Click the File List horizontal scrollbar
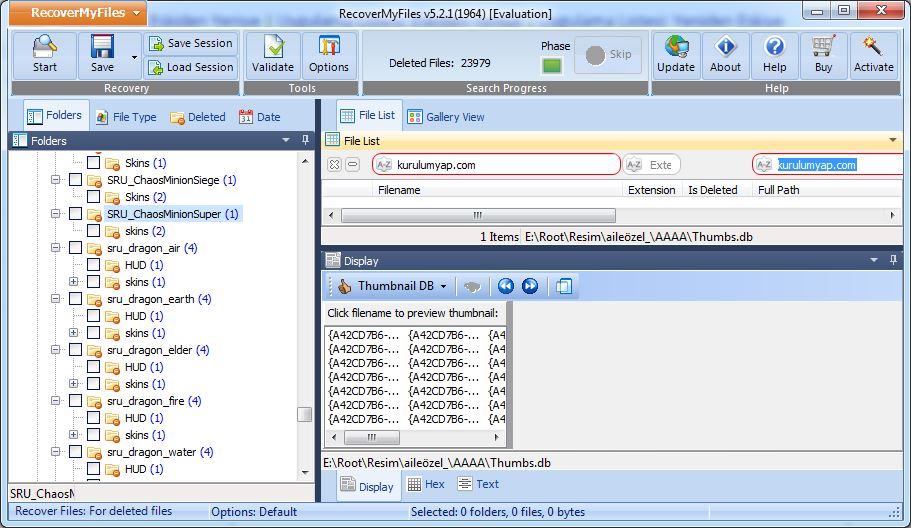Viewport: 911px width, 528px height. [x=478, y=215]
